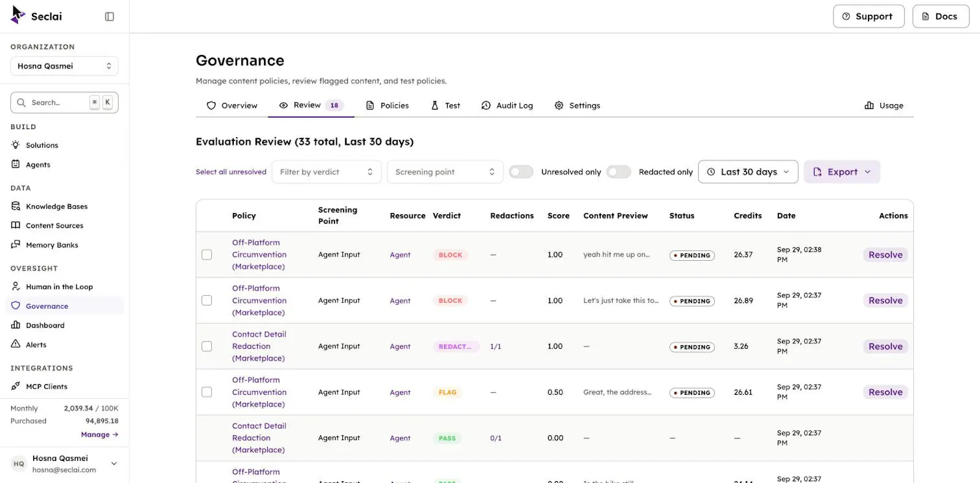The image size is (980, 483).
Task: Check the Contact Detail Redaction row scored 1.00
Action: point(207,346)
